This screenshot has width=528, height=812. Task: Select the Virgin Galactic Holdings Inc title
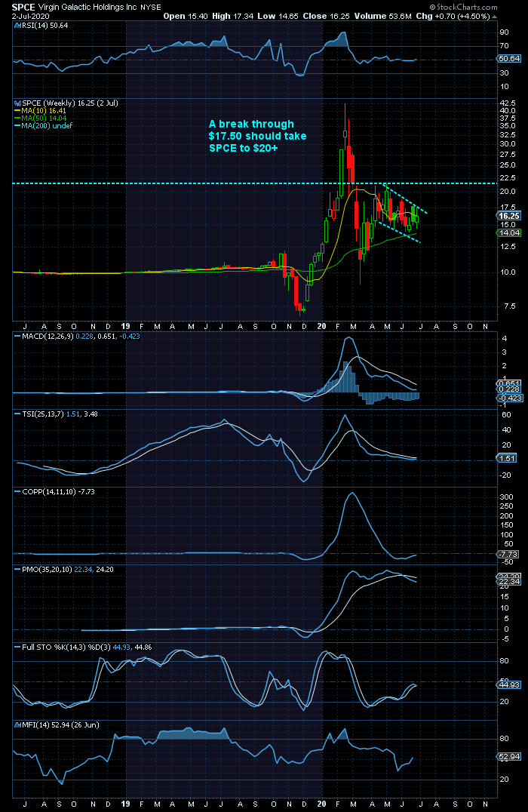pyautogui.click(x=87, y=8)
